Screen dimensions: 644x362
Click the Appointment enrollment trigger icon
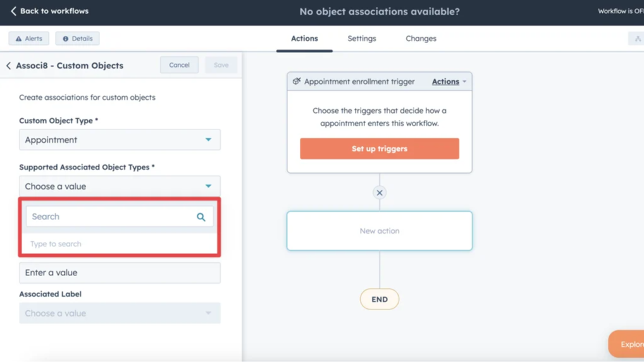point(297,81)
